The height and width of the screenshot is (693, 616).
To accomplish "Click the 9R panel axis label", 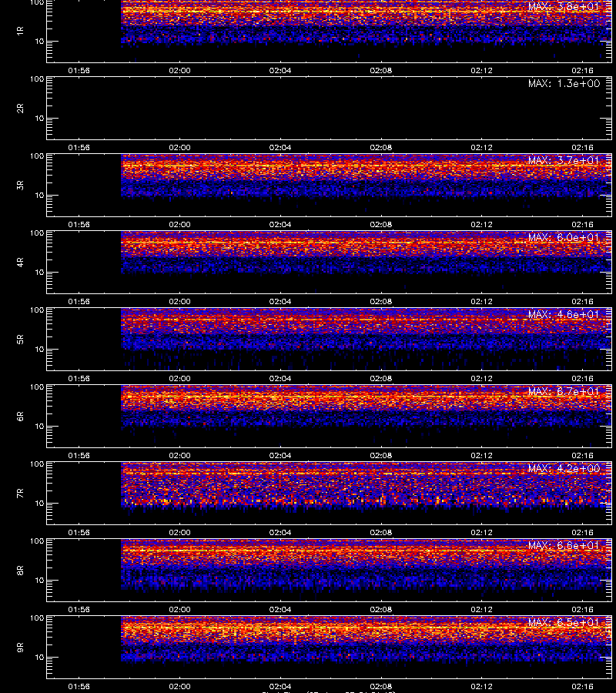I will pos(20,647).
